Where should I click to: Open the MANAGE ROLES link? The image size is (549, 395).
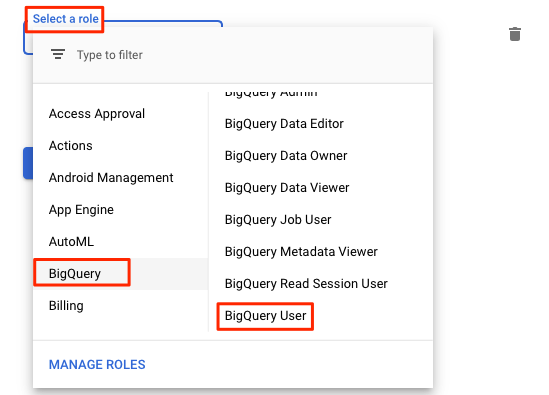pos(97,365)
